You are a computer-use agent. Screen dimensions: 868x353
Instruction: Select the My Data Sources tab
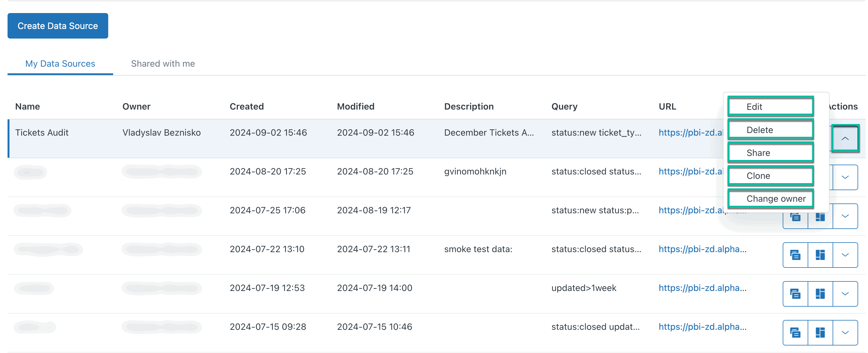pos(60,63)
